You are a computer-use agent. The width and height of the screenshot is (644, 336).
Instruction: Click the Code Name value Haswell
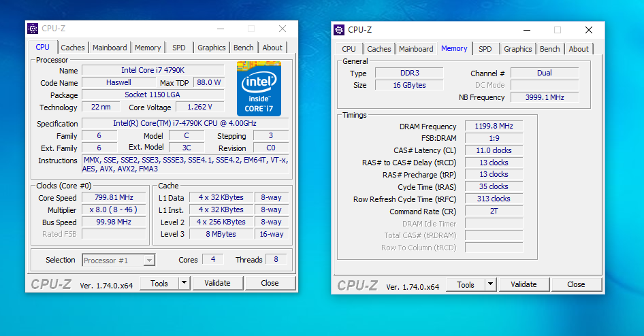pos(118,82)
